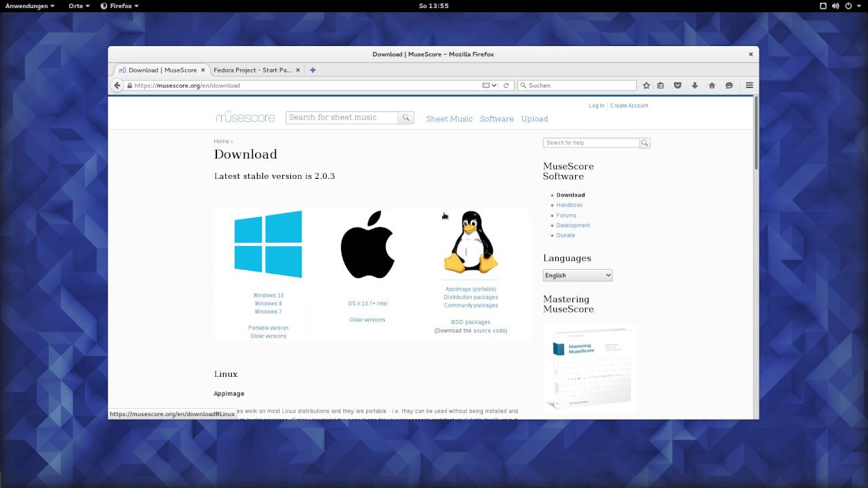Click the OS X 10.7+ Intel link

click(x=368, y=304)
